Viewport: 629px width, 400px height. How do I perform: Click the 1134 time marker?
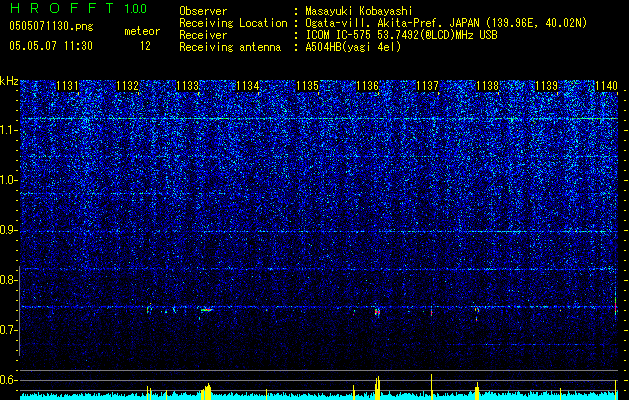click(248, 86)
